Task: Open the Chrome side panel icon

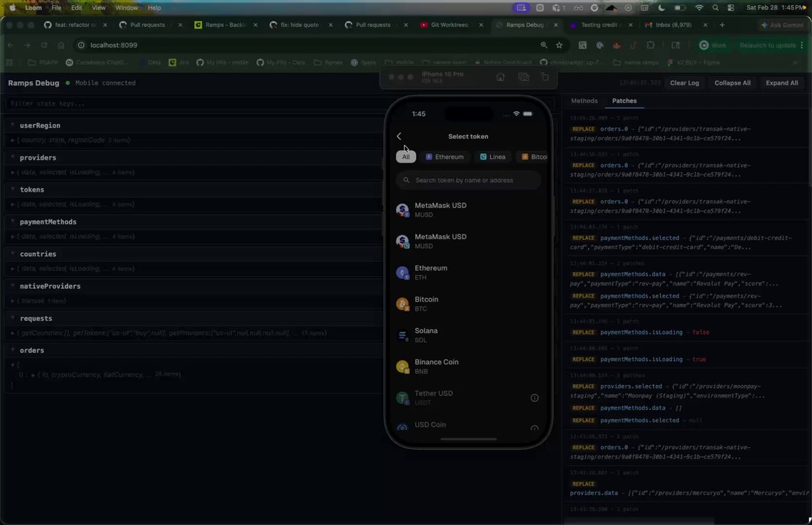Action: [676, 45]
